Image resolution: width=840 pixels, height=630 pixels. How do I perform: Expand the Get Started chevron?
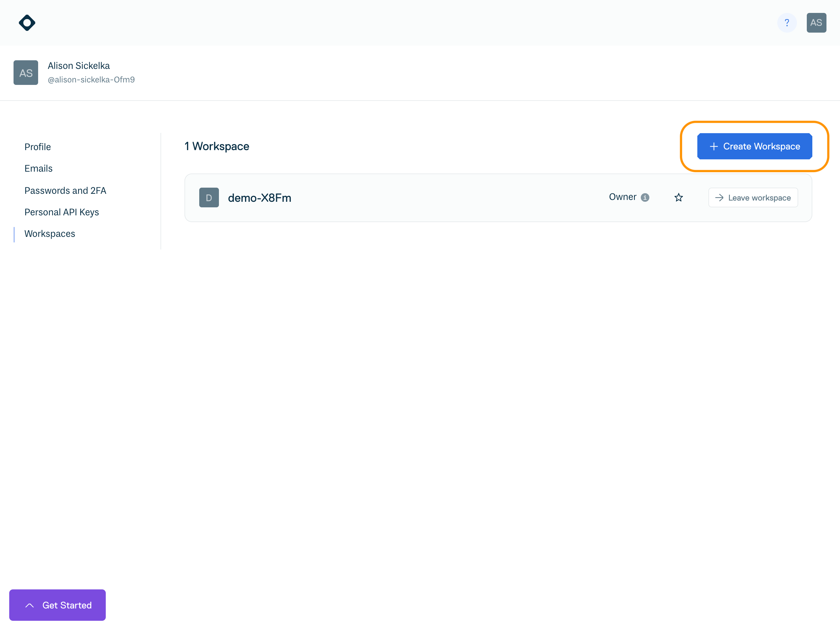[30, 605]
